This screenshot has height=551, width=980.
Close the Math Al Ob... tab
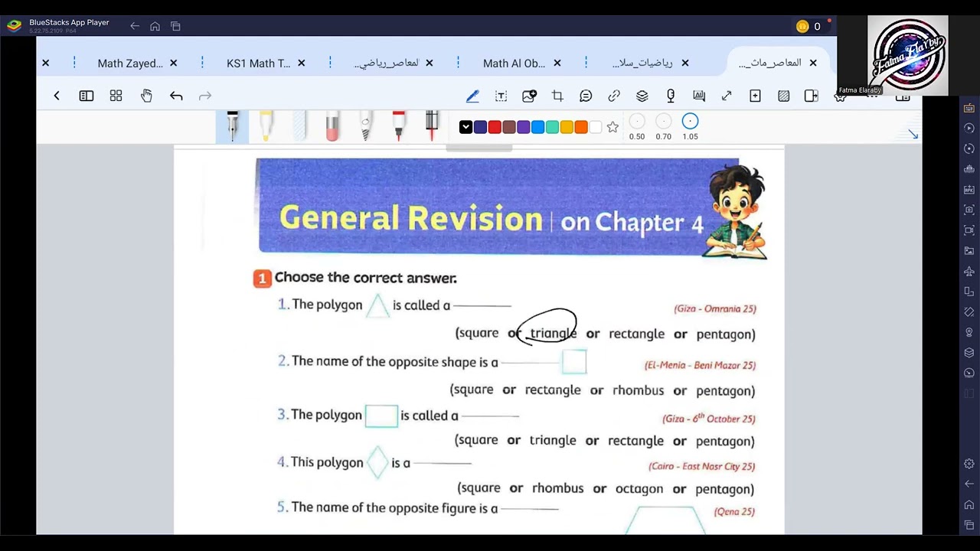557,63
